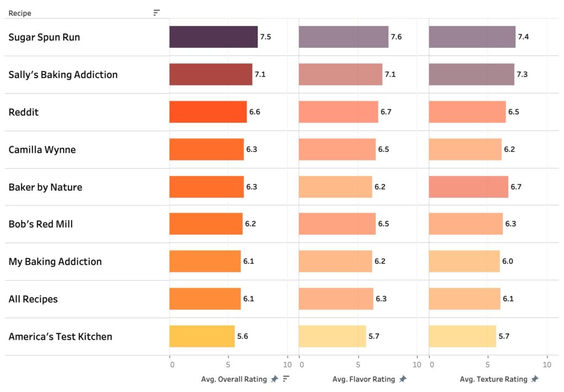Click Reddit's orange overall rating bar
Image resolution: width=564 pixels, height=392 pixels.
pyautogui.click(x=208, y=112)
